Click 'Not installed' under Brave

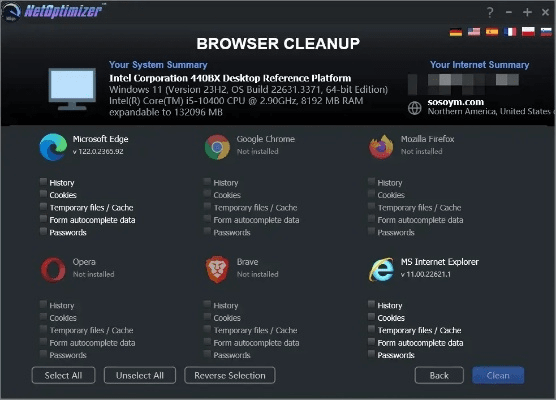click(257, 274)
